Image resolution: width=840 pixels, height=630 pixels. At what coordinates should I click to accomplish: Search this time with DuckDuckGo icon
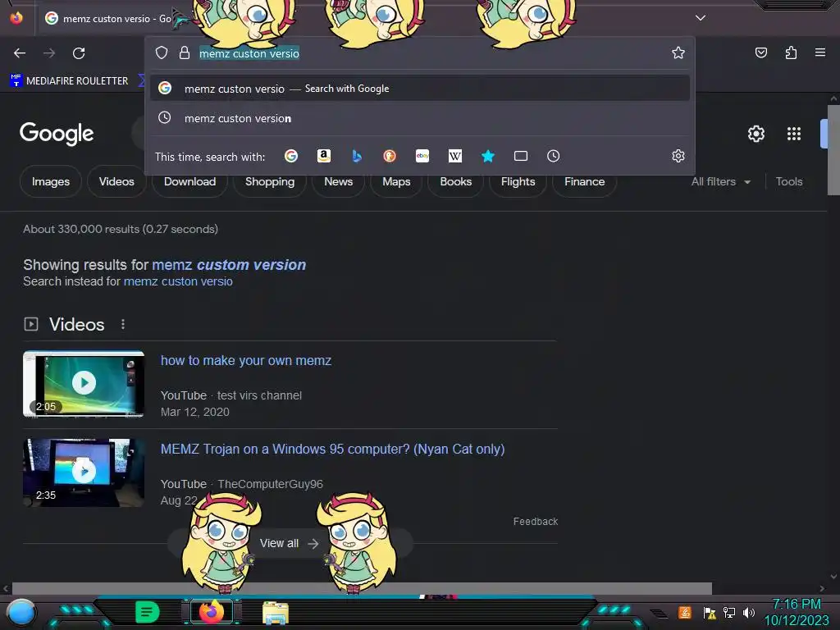point(390,156)
